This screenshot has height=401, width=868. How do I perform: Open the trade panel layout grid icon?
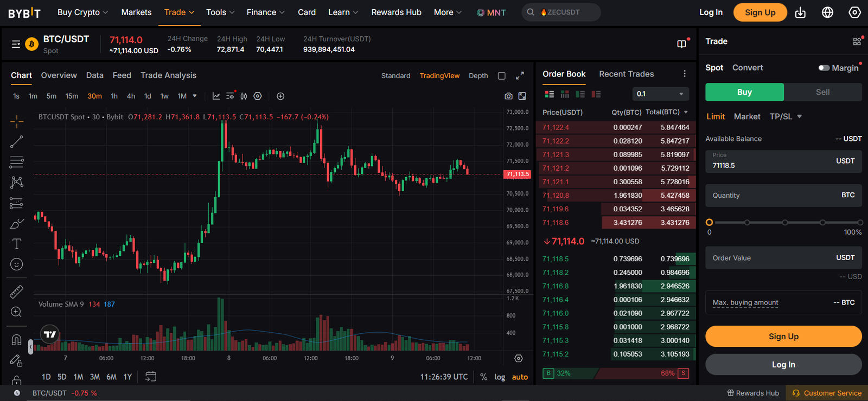(857, 41)
